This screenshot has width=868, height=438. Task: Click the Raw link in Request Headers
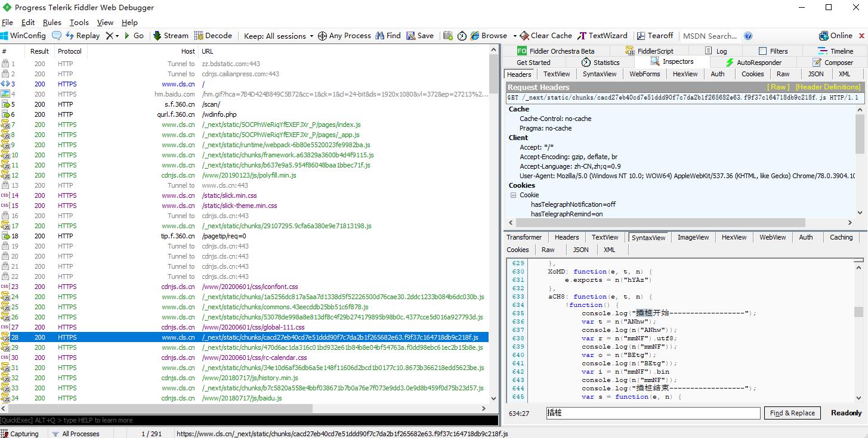point(778,87)
